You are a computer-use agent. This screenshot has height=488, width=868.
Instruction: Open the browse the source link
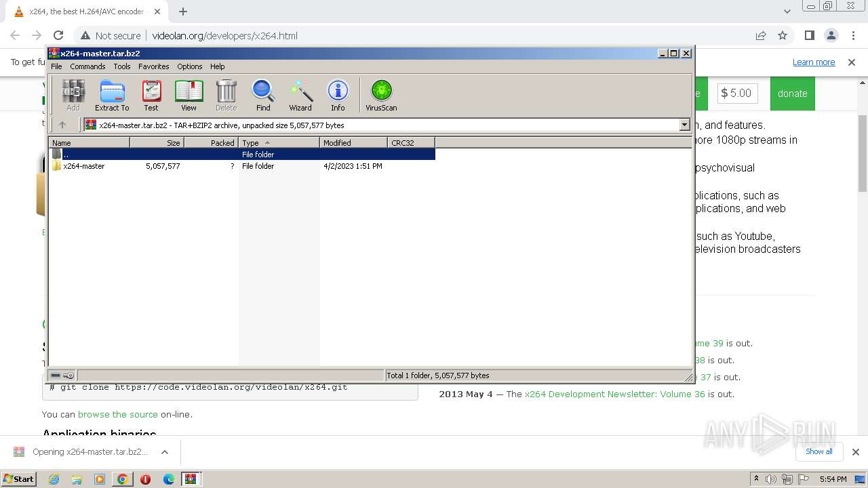(118, 414)
